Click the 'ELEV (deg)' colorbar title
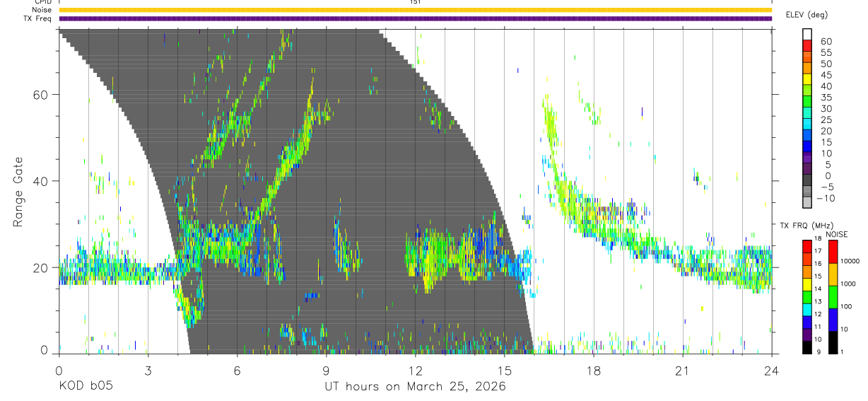Viewport: 868px width, 401px height. pyautogui.click(x=807, y=15)
